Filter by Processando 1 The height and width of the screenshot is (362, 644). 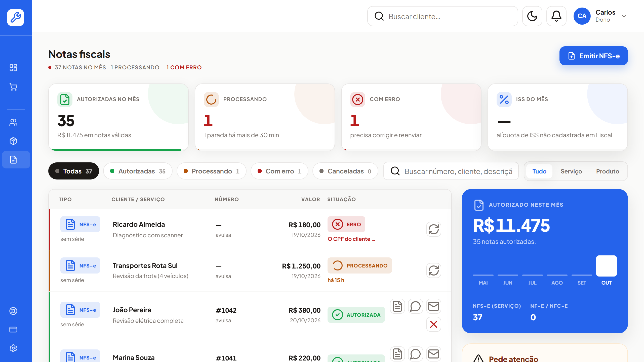pos(212,171)
